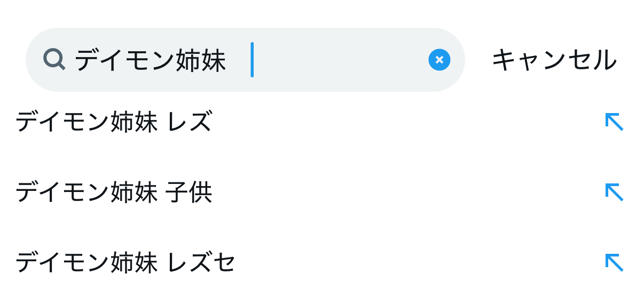Insert the last suggestion using its blue arrow
This screenshot has width=644, height=305.
(x=614, y=262)
